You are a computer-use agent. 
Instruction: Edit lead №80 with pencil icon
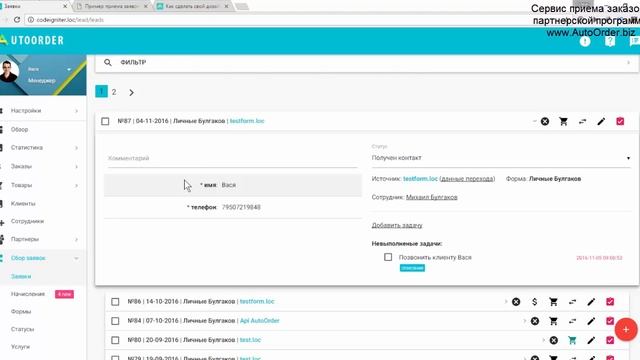[x=591, y=340]
